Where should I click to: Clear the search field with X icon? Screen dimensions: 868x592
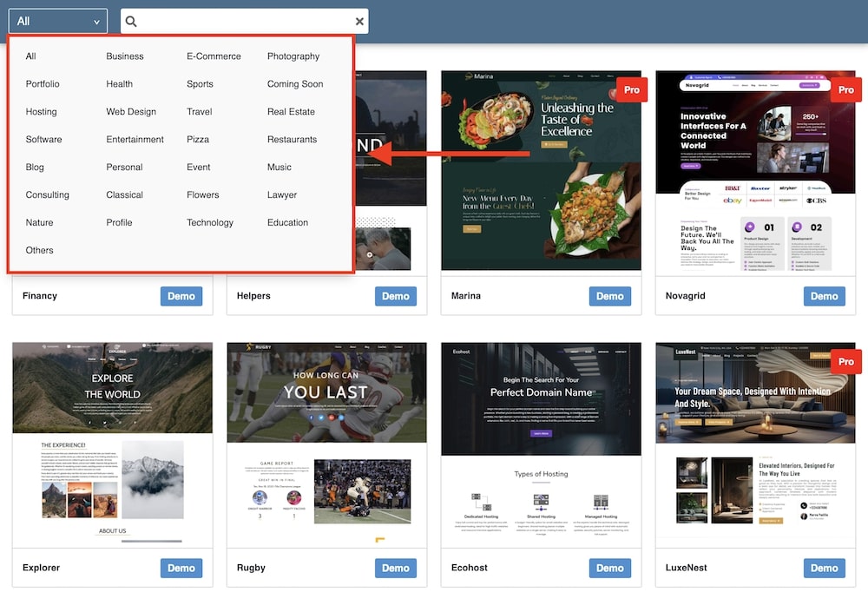(359, 22)
